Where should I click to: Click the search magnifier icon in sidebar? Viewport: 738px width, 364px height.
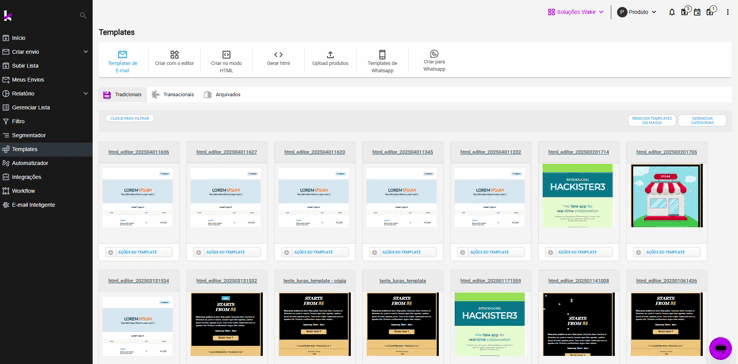83,16
